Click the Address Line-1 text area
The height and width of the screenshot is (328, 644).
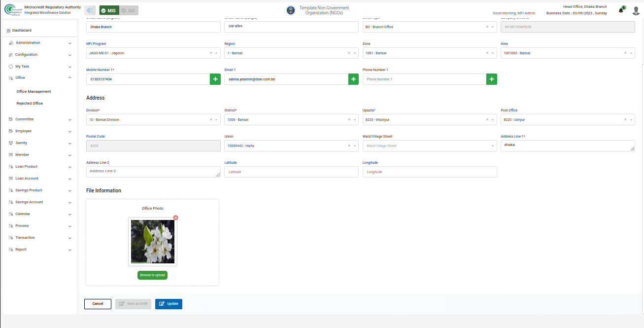pyautogui.click(x=568, y=146)
